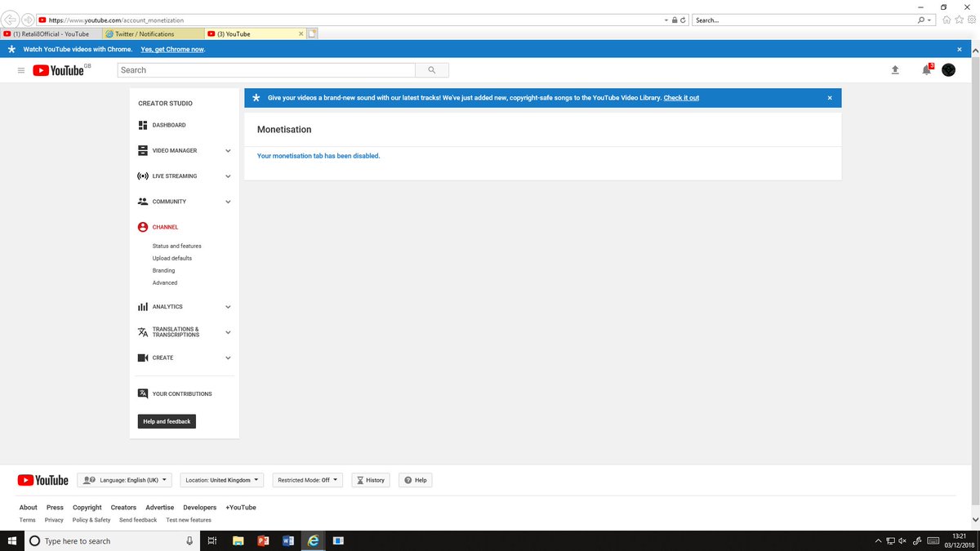Viewport: 980px width, 551px height.
Task: Dismiss the Chrome promotion banner
Action: (x=960, y=49)
